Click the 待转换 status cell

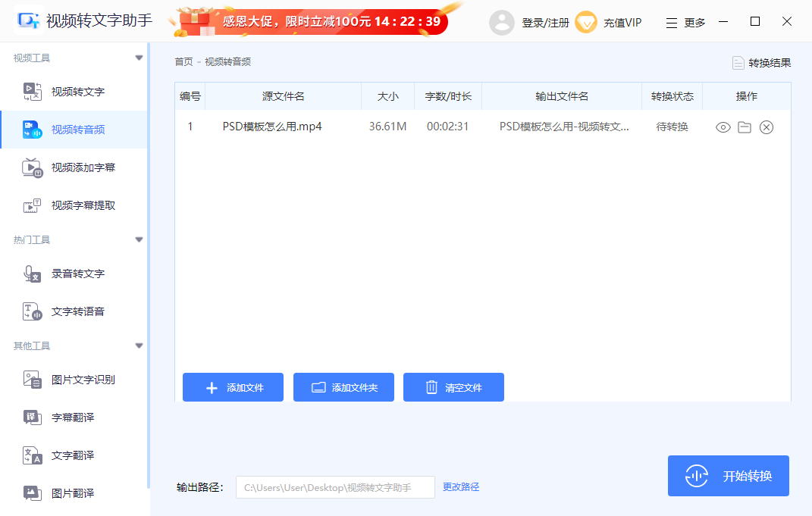point(672,127)
